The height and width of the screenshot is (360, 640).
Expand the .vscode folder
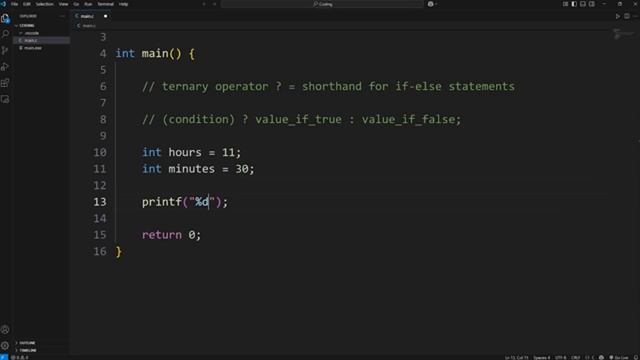[42, 33]
